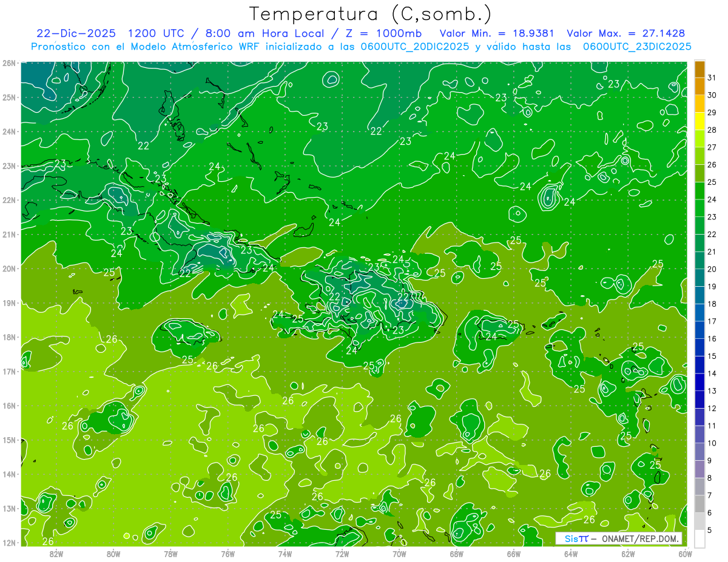Screen dimensions: 728x562
Task: Click the '19N' latitude axis label
Action: point(9,303)
